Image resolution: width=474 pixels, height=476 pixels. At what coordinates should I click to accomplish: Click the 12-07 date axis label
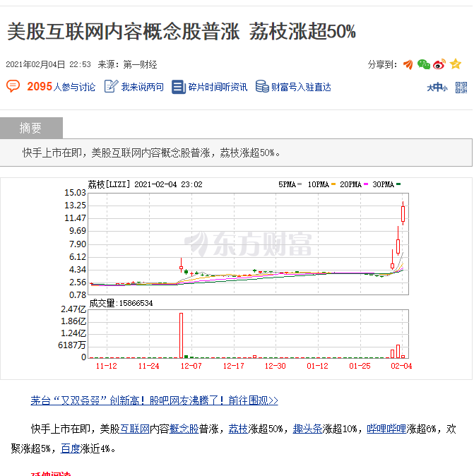click(191, 366)
